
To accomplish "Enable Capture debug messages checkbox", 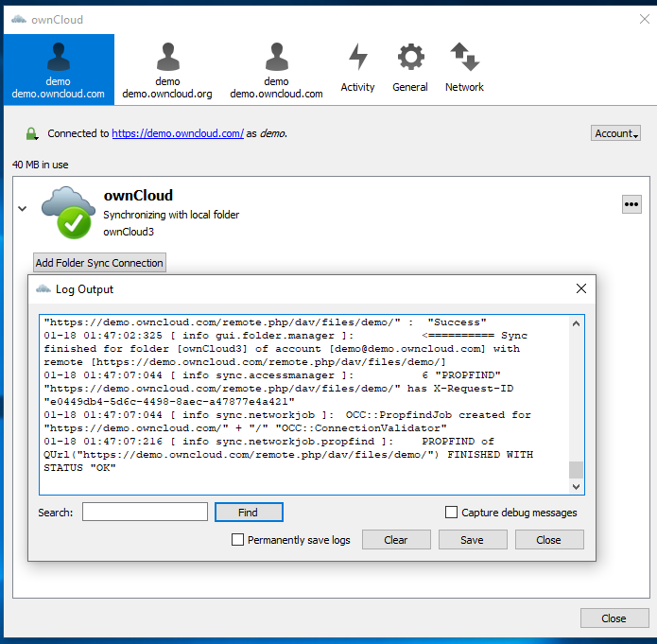I will (x=451, y=512).
